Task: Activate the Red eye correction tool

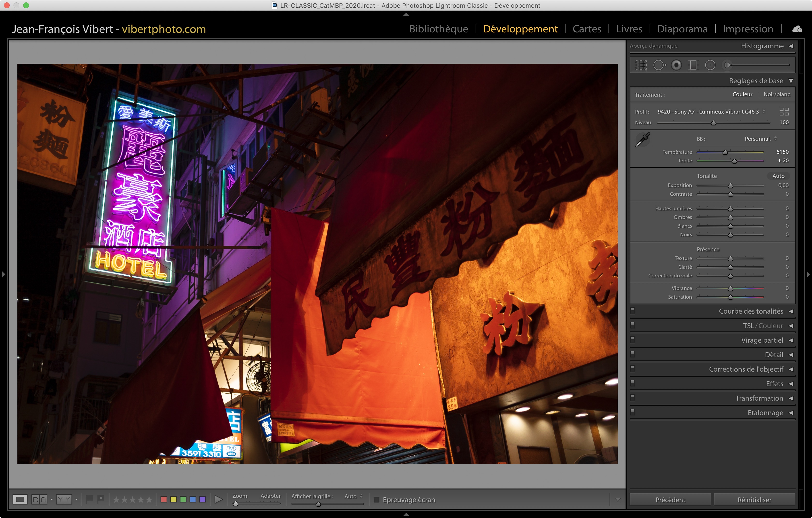Action: click(x=676, y=65)
